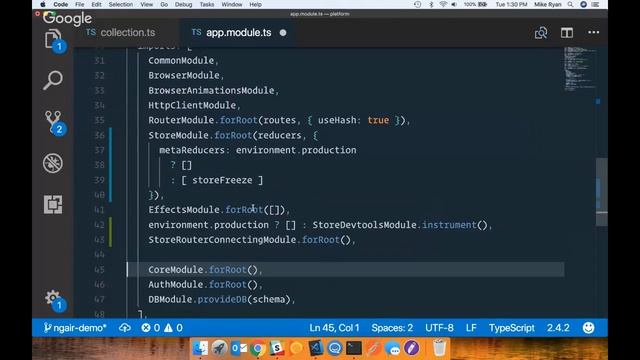This screenshot has width=640, height=360.
Task: Open the battery 100% status
Action: pyautogui.click(x=475, y=4)
